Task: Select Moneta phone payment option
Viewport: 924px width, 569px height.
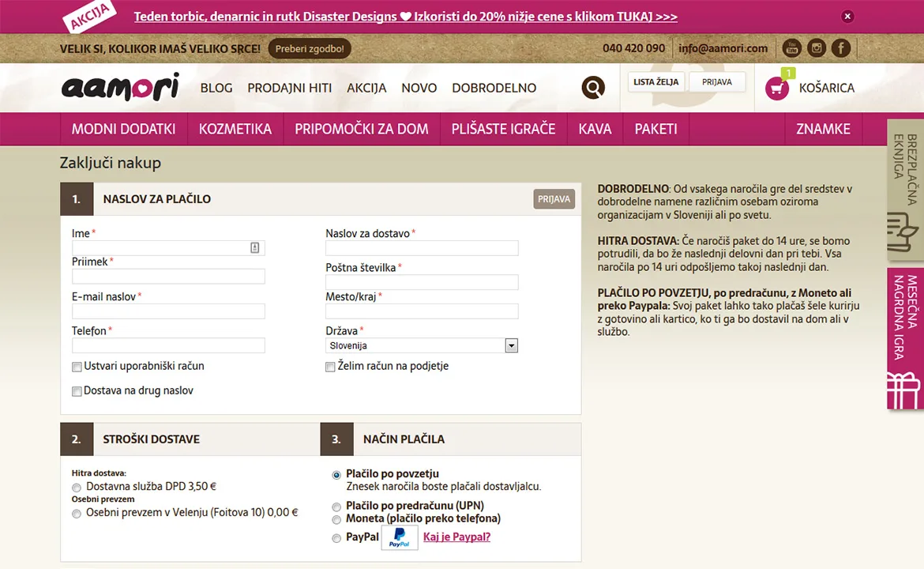Action: tap(336, 519)
